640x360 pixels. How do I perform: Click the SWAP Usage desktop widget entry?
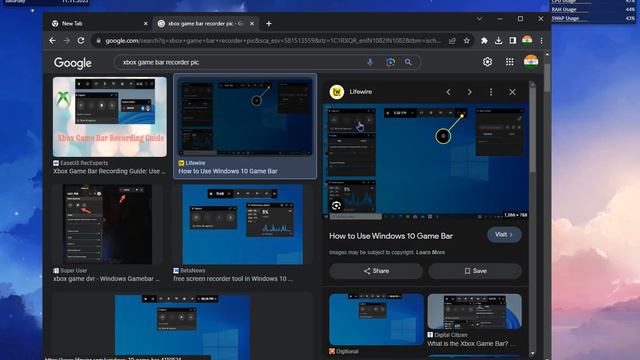pyautogui.click(x=593, y=18)
